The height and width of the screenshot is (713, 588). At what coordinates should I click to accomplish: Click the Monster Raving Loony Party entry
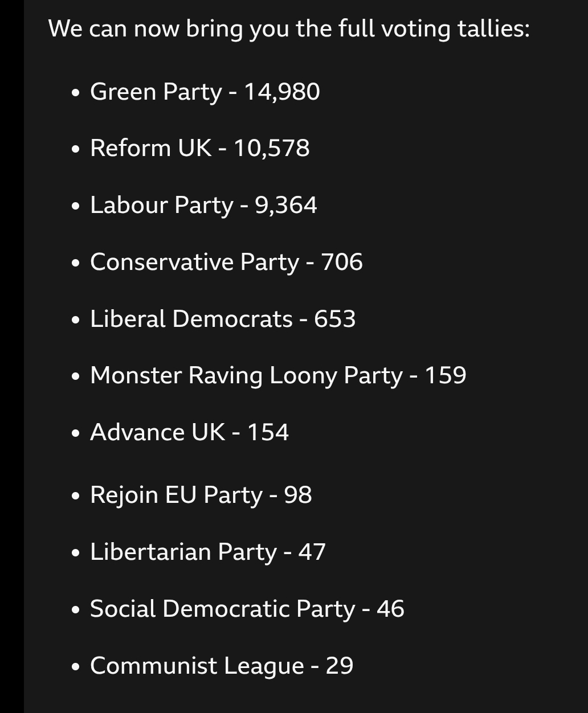pos(278,376)
